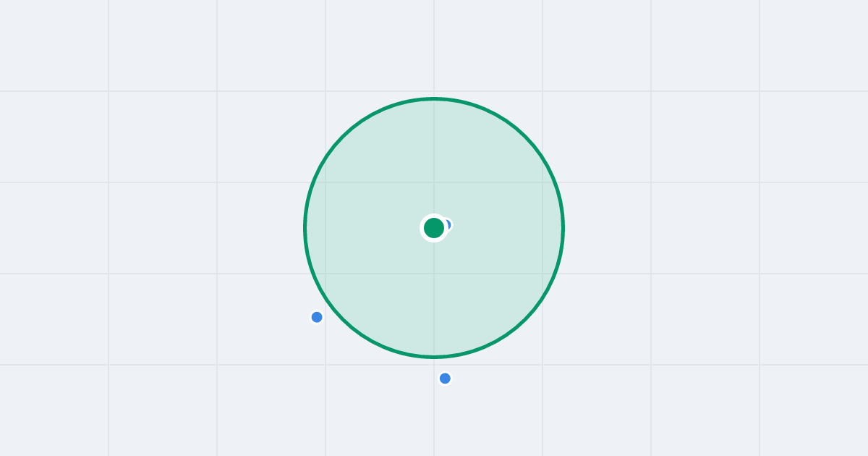Screen dimensions: 868x456
Task: Click inside the shaded circle, above the center marker
Action: (434, 159)
